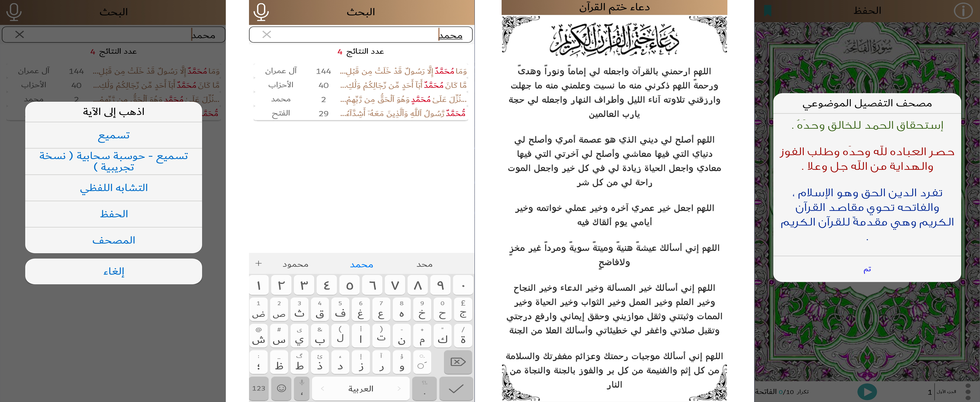980x402 pixels.
Task: Tap the ش letter key
Action: pos(259,335)
